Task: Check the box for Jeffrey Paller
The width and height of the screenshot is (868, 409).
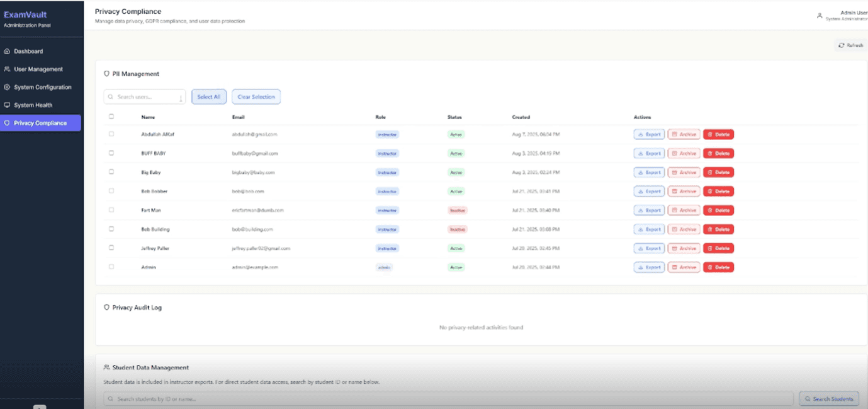Action: pyautogui.click(x=111, y=248)
